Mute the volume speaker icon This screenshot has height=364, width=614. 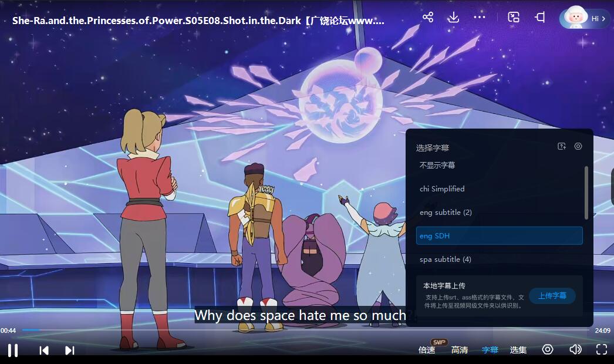pyautogui.click(x=575, y=349)
